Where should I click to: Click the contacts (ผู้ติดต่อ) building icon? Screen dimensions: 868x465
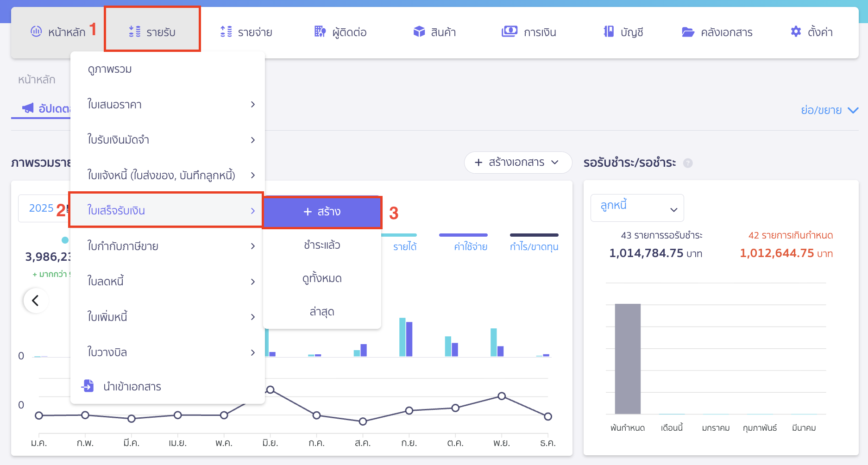point(320,31)
